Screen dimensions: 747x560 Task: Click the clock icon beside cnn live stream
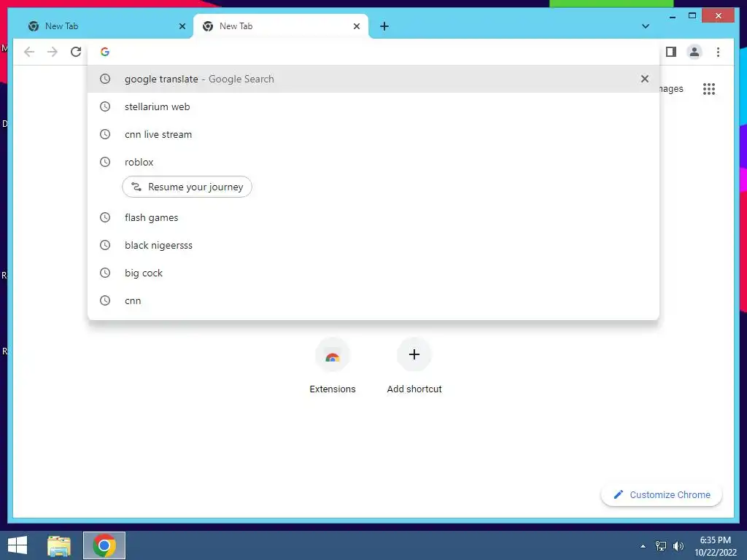coord(105,134)
